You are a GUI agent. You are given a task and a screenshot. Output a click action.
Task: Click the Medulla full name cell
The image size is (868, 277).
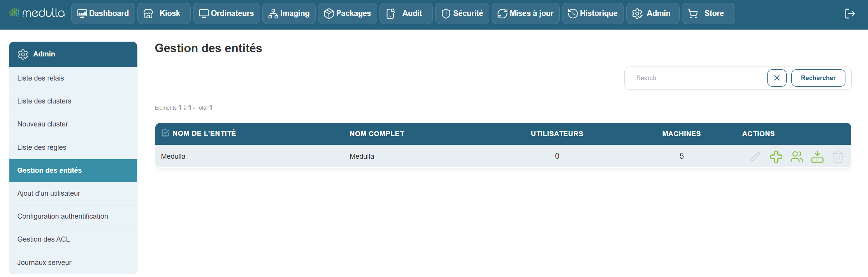coord(362,156)
